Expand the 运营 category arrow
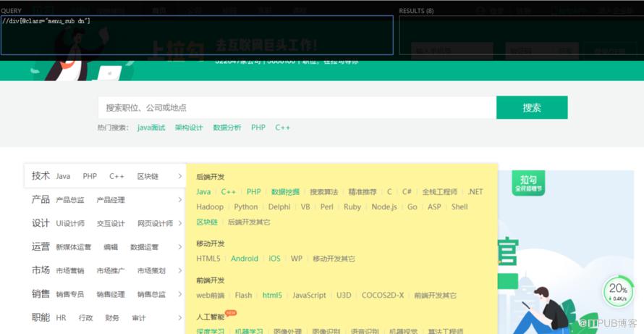The image size is (644, 334). pyautogui.click(x=180, y=247)
